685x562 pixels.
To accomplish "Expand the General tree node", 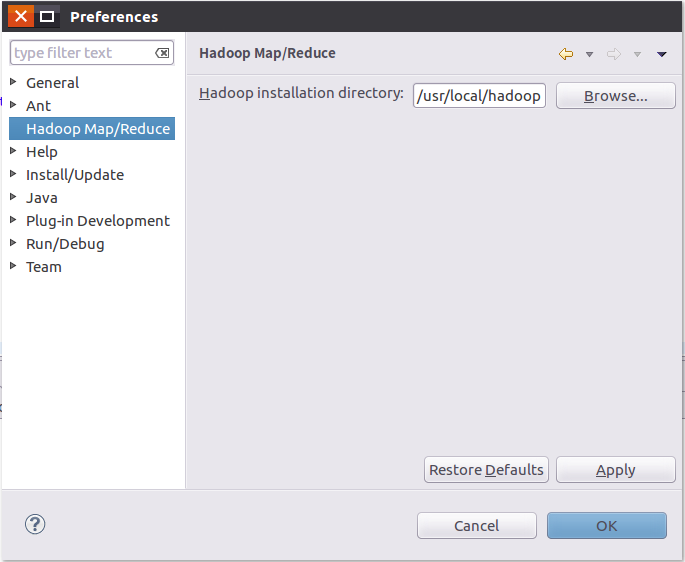I will [x=13, y=82].
